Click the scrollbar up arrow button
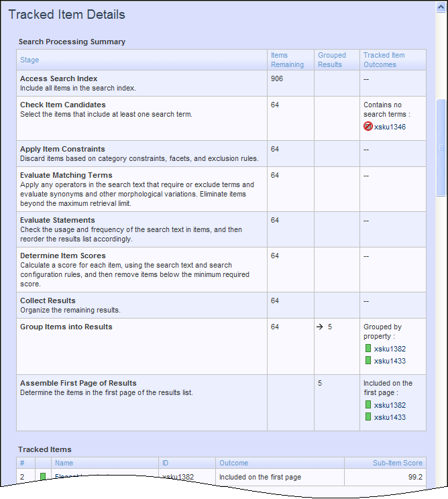 point(441,7)
